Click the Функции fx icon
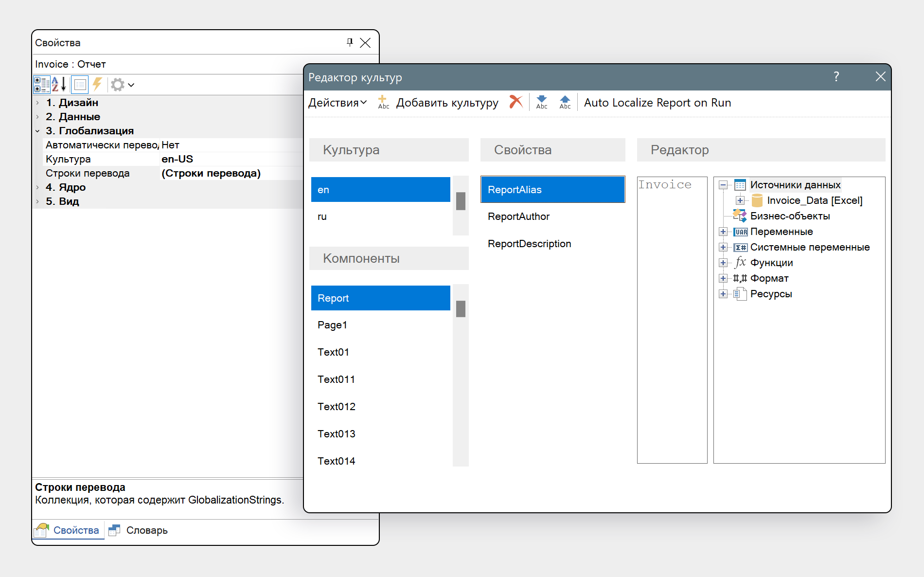The width and height of the screenshot is (924, 577). (x=740, y=262)
